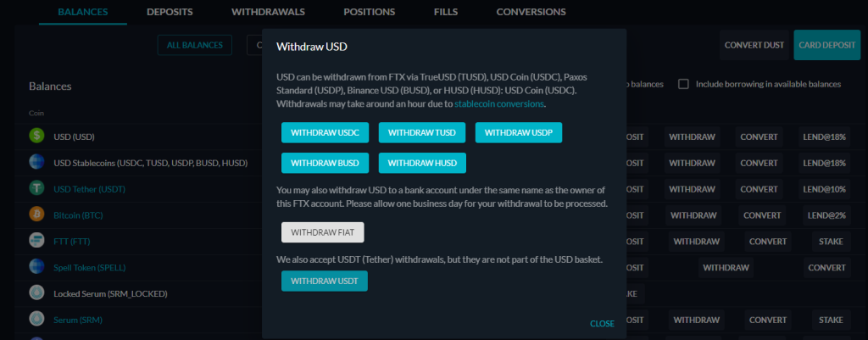Click the Serum SRM coin icon
The width and height of the screenshot is (868, 340).
[x=36, y=320]
